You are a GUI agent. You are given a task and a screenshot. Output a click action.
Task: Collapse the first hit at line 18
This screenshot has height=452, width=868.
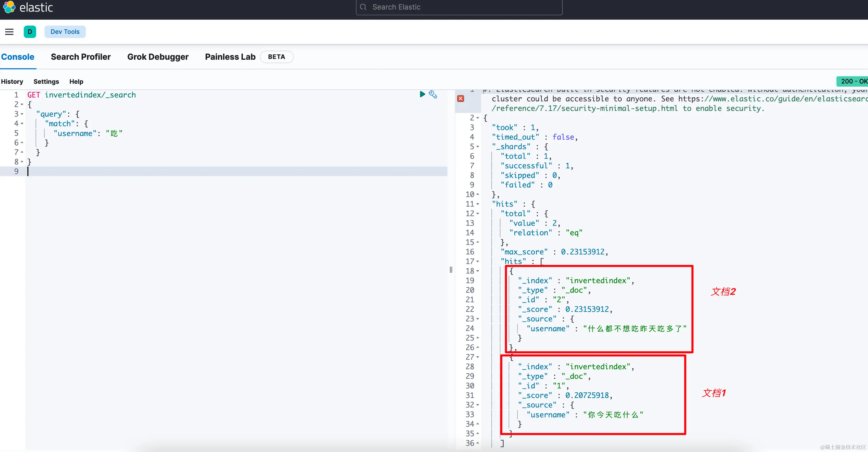point(477,271)
